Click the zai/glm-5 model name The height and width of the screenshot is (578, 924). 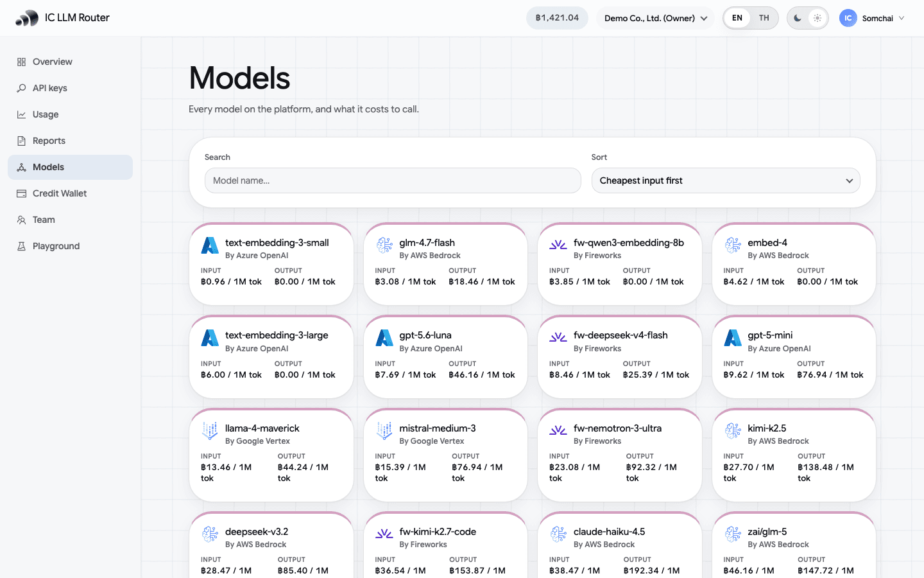(767, 532)
